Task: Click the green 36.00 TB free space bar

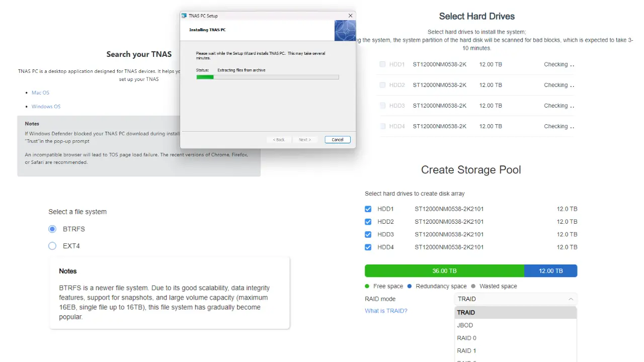Action: point(444,270)
